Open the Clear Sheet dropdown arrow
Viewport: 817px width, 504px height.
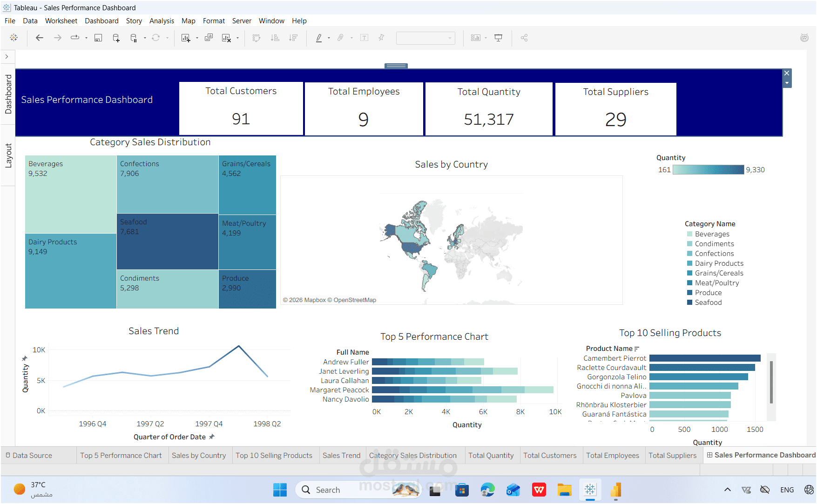[x=237, y=38]
